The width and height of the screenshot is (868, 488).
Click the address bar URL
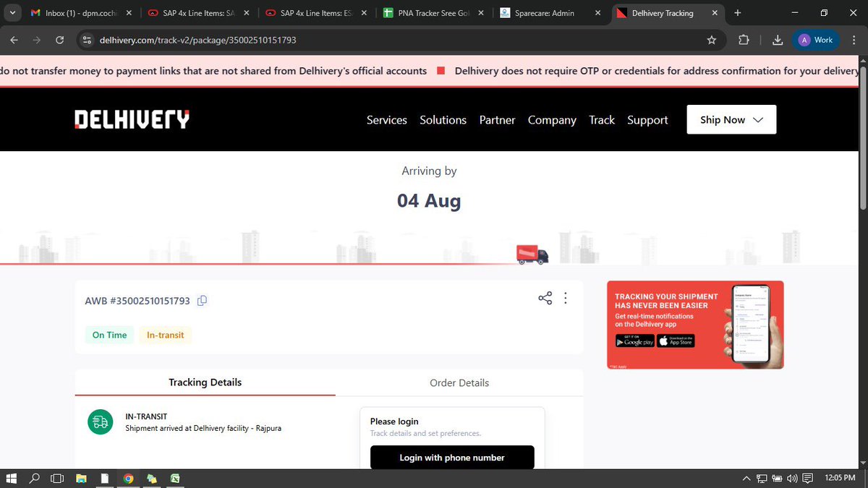[198, 40]
